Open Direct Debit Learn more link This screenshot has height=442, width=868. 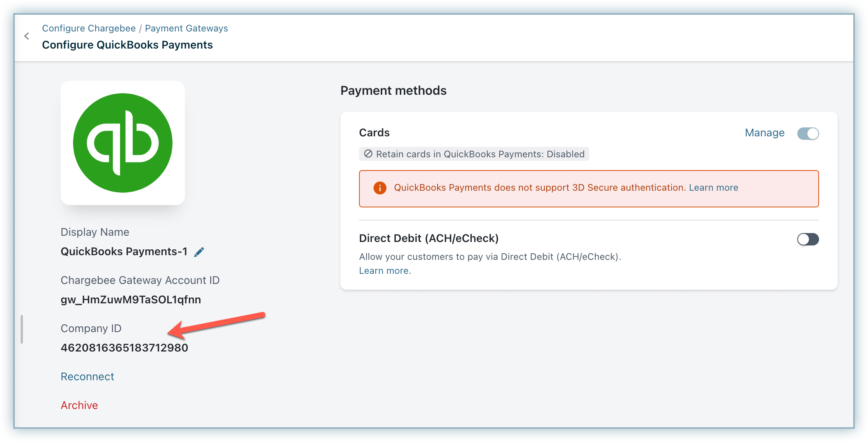coord(385,271)
